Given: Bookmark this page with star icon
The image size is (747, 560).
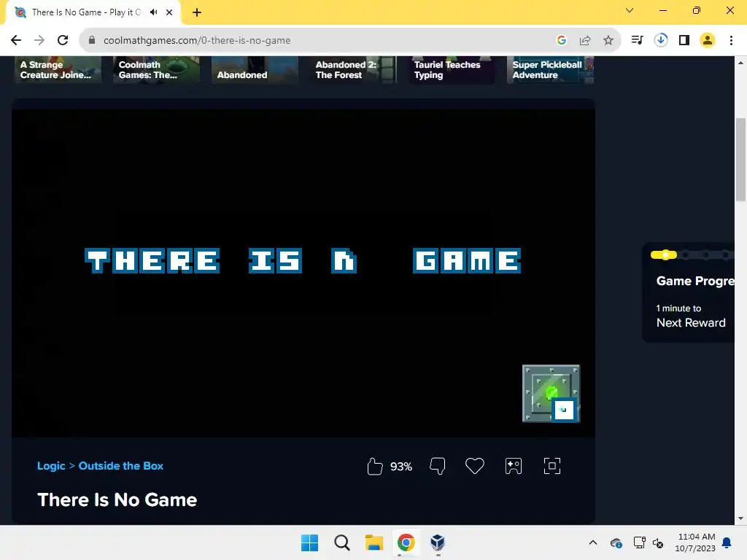Looking at the screenshot, I should [608, 41].
